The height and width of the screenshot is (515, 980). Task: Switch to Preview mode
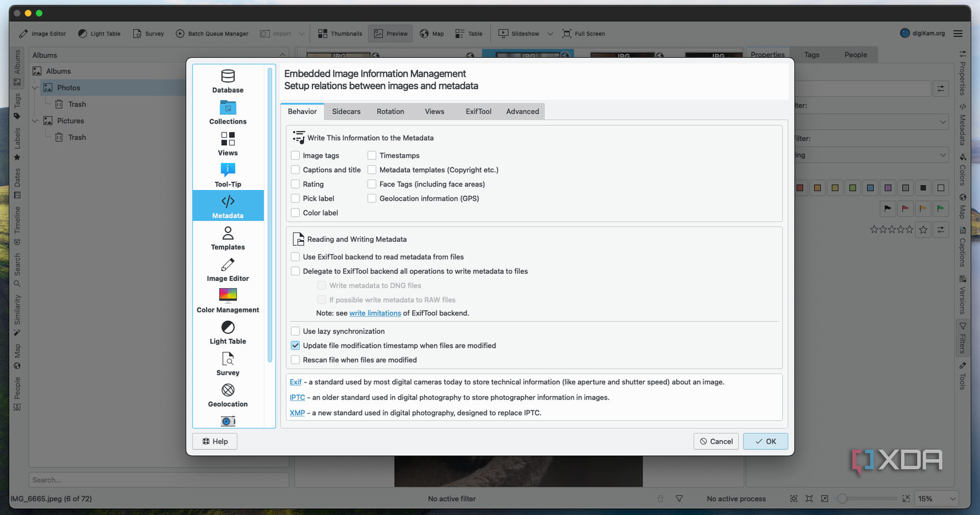pos(390,34)
